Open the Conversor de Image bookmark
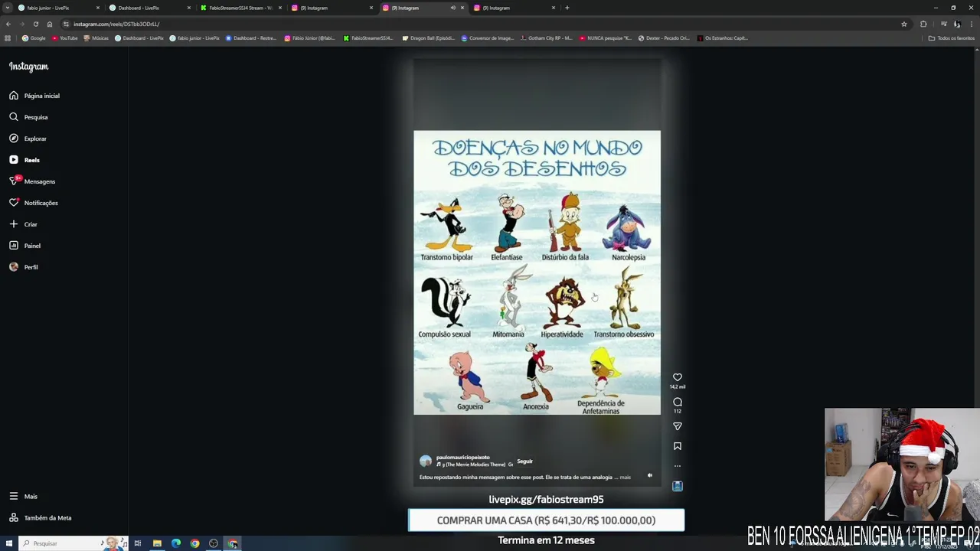The width and height of the screenshot is (980, 551). 488,37
